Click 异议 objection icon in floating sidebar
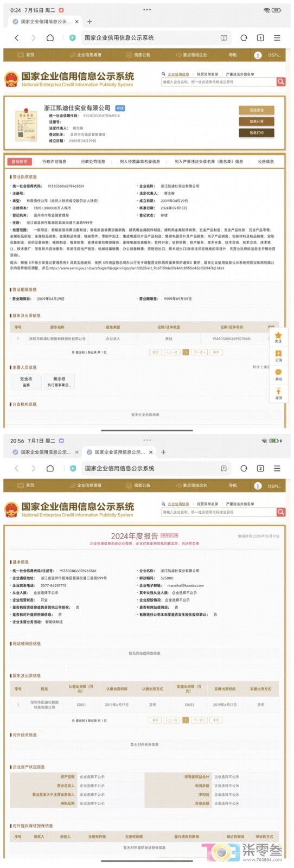This screenshot has height=868, width=294. 278,375
